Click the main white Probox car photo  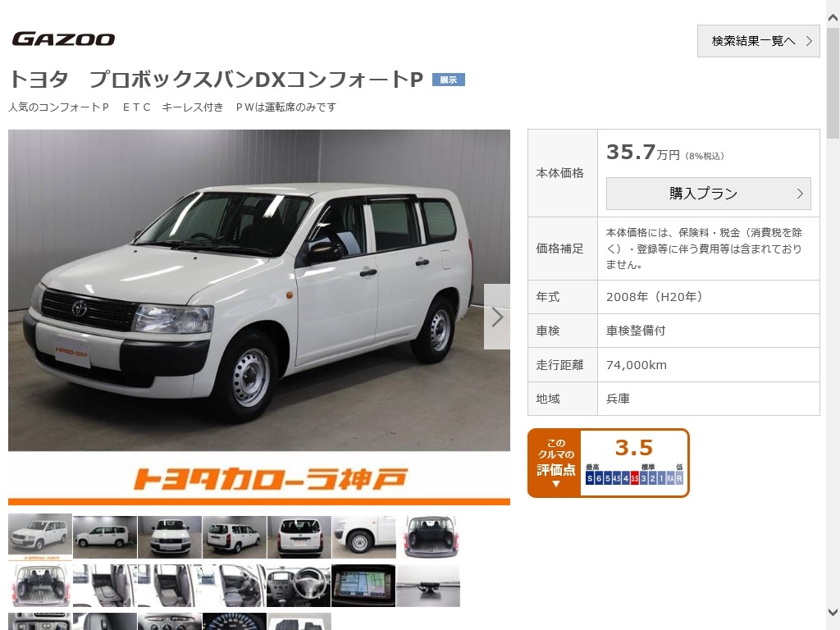coord(258,290)
